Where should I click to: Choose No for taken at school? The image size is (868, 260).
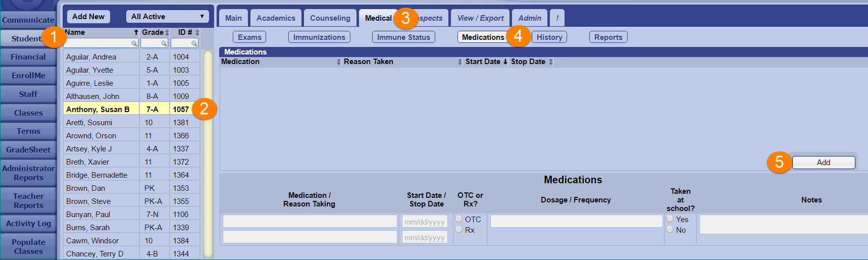tap(670, 229)
